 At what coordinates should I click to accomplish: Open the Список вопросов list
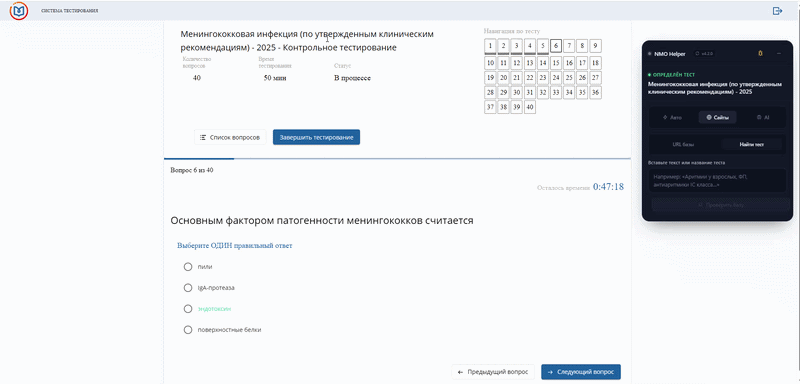pyautogui.click(x=230, y=137)
